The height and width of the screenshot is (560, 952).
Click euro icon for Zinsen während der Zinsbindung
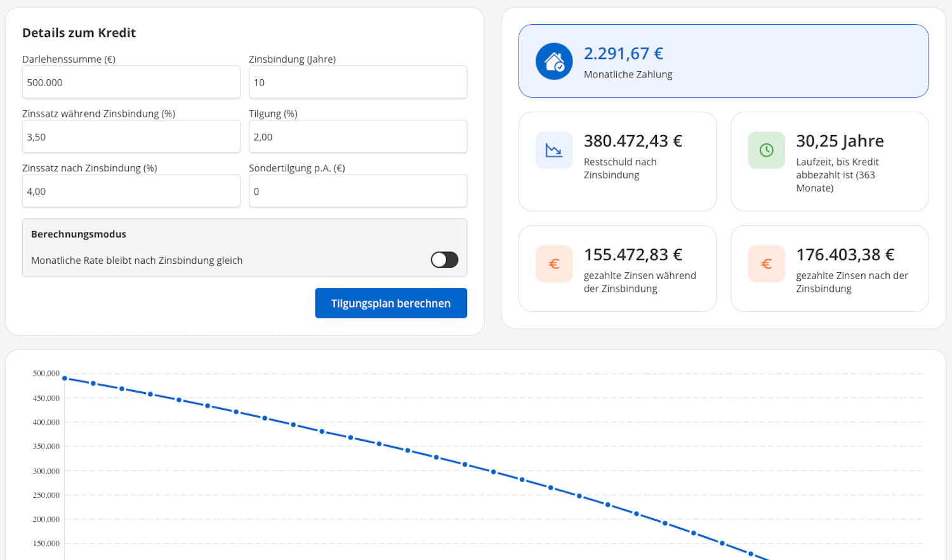click(x=553, y=264)
